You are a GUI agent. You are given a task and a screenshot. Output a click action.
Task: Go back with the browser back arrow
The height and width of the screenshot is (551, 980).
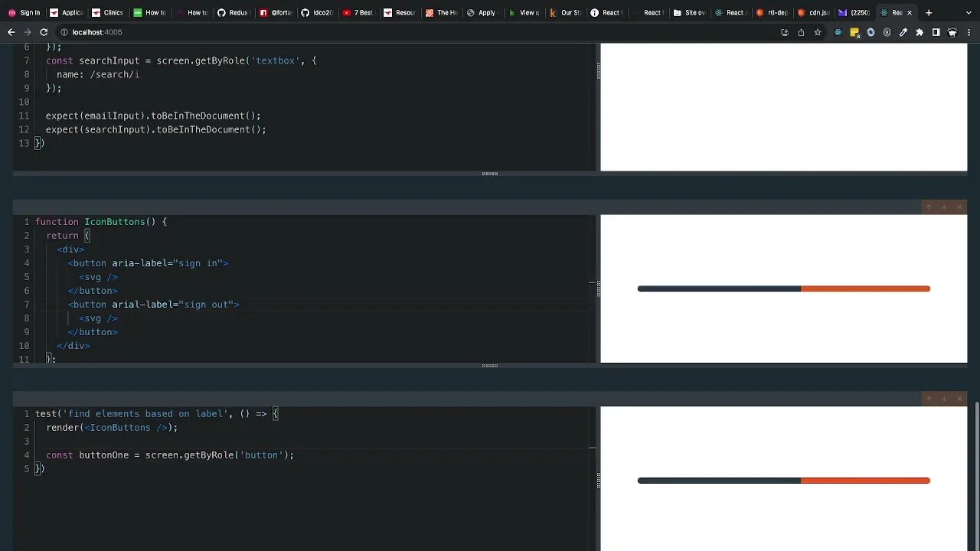(x=11, y=32)
